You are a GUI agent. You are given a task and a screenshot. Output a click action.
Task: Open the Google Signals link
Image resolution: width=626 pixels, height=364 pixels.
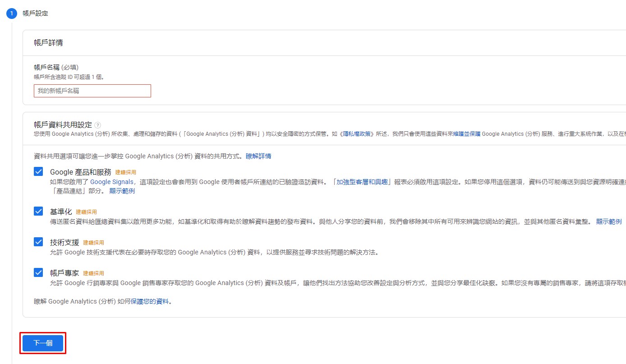(112, 182)
